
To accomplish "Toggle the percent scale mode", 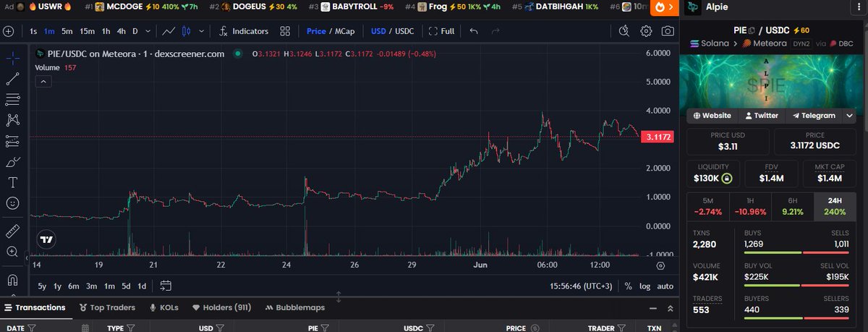I will pos(629,286).
